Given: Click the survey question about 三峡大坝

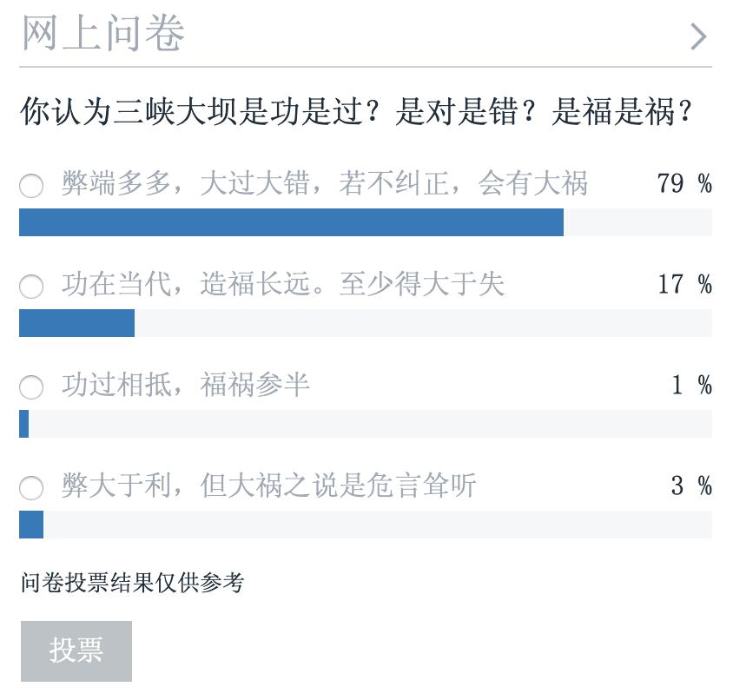Looking at the screenshot, I should point(357,113).
